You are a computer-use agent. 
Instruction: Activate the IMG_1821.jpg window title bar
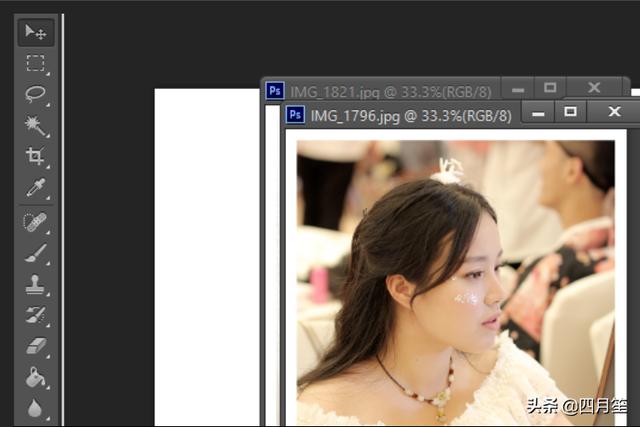(391, 92)
